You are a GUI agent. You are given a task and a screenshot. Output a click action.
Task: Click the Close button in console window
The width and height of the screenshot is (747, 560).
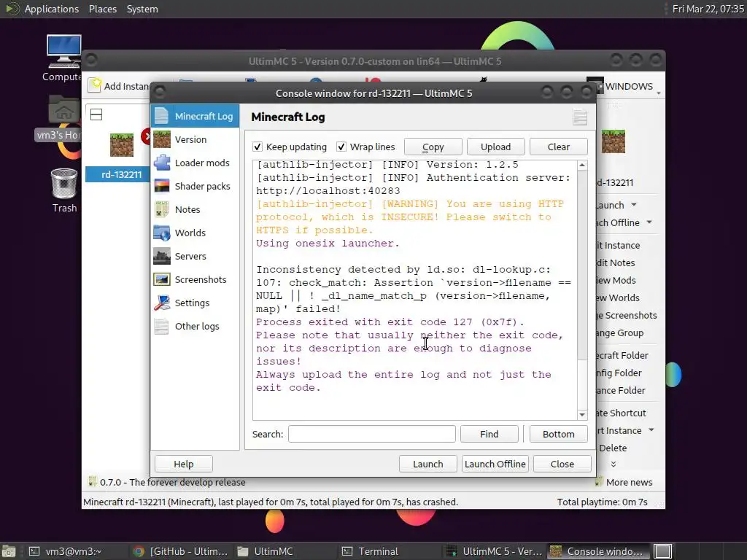point(562,464)
